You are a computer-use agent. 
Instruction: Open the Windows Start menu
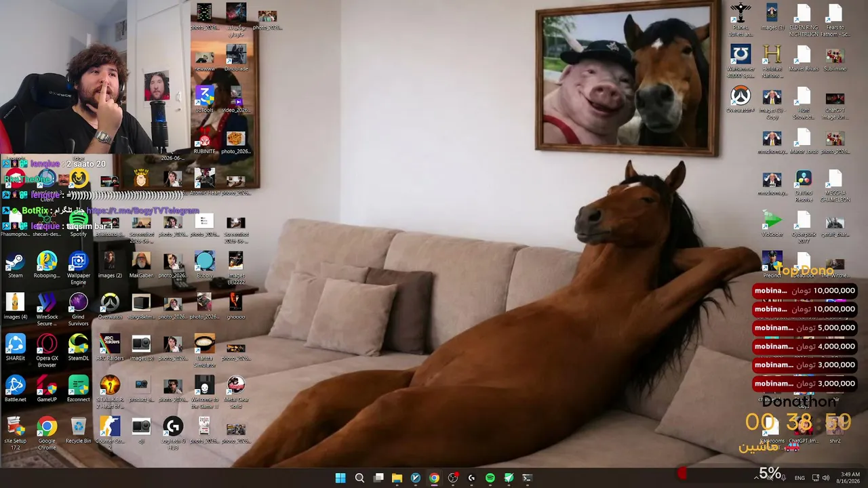(340, 478)
